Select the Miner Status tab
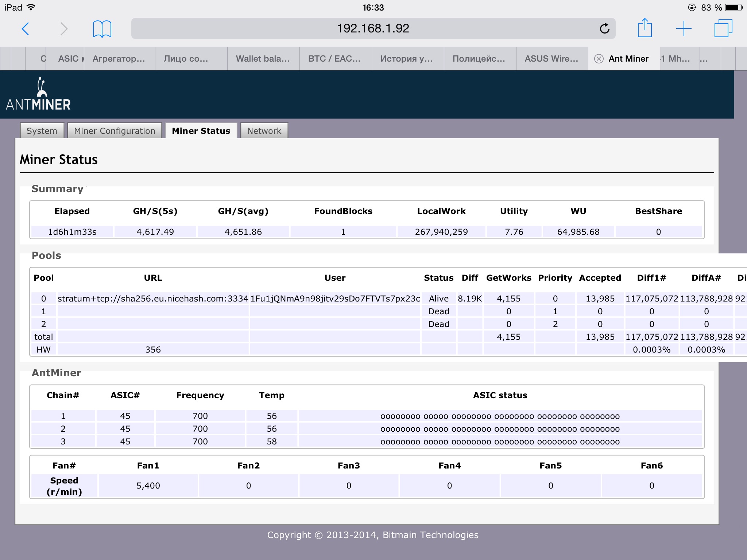Image resolution: width=747 pixels, height=560 pixels. click(x=201, y=131)
